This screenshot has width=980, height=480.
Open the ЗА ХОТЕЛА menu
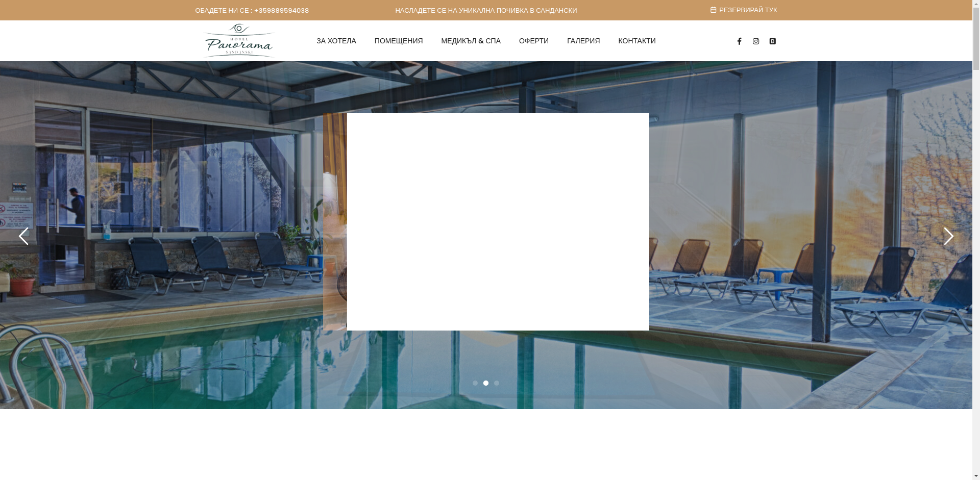[336, 41]
